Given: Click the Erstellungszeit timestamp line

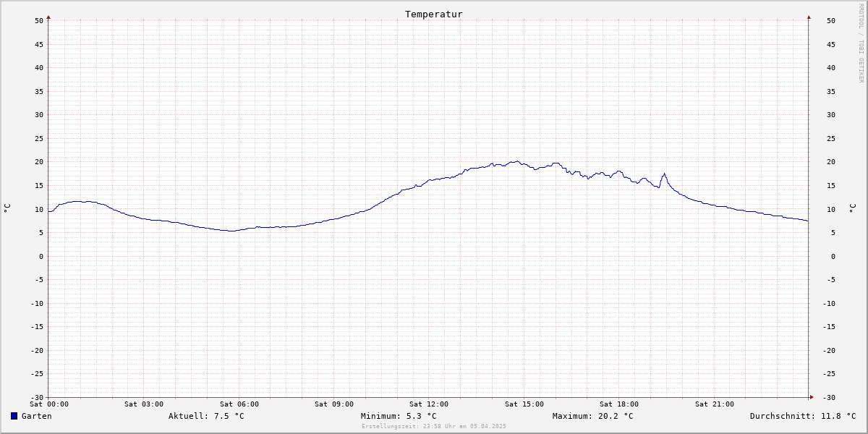Looking at the screenshot, I should (x=434, y=426).
